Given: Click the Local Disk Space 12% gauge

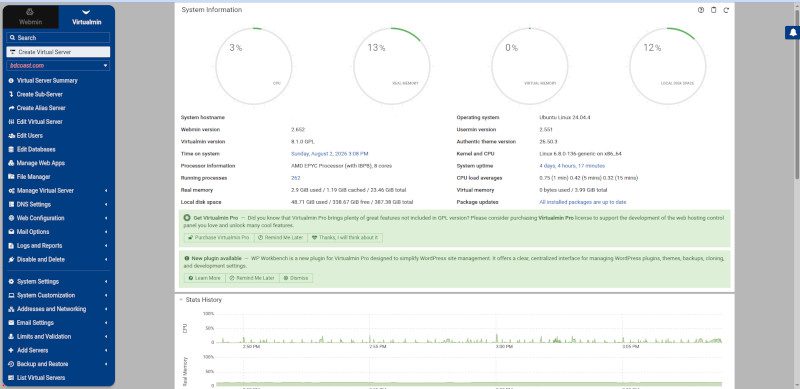Looking at the screenshot, I should (668, 66).
